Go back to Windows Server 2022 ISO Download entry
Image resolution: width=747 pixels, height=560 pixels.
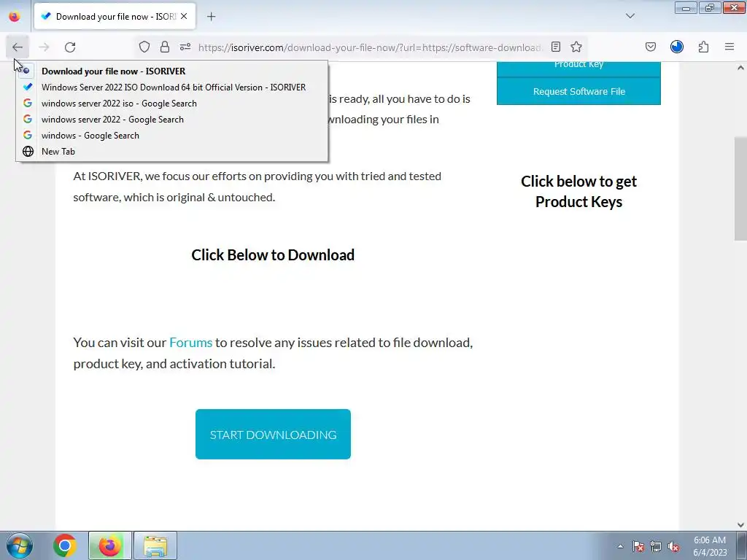tap(172, 87)
